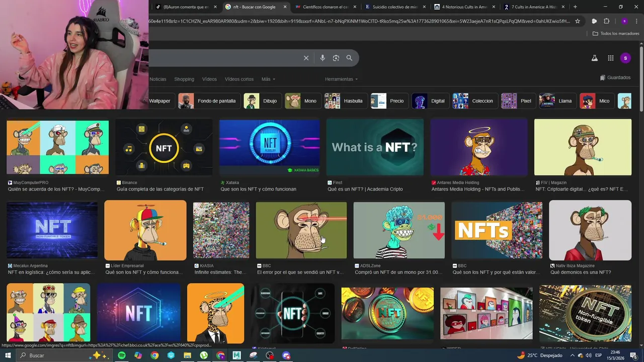Open MuyComputerPRO bored apes collage image
This screenshot has width=644, height=362.
57,148
